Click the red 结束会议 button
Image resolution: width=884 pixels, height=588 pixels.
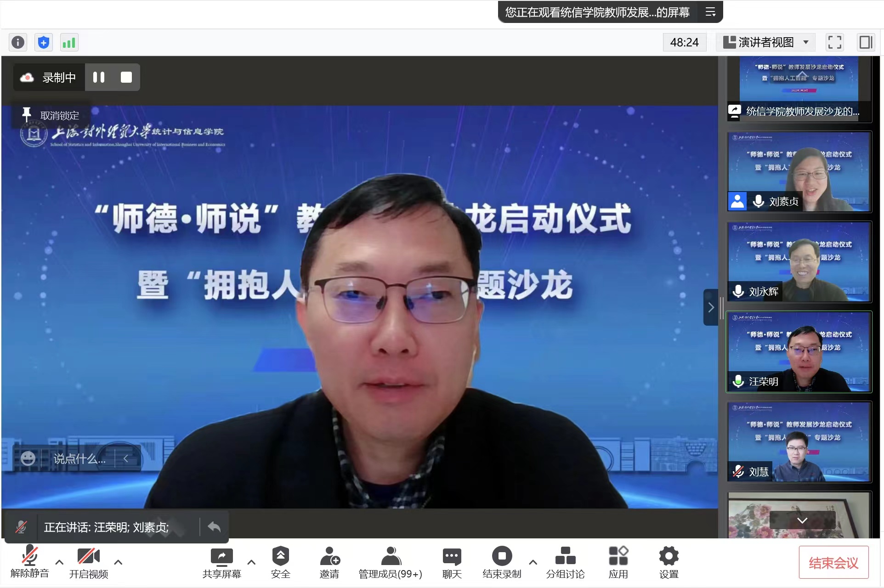click(833, 563)
